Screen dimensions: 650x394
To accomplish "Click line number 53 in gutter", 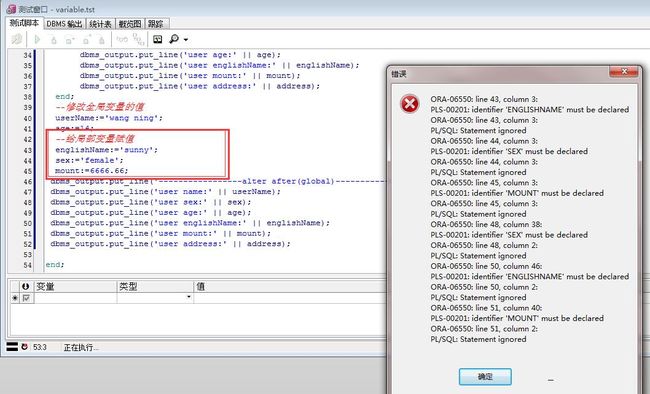I will (27, 254).
